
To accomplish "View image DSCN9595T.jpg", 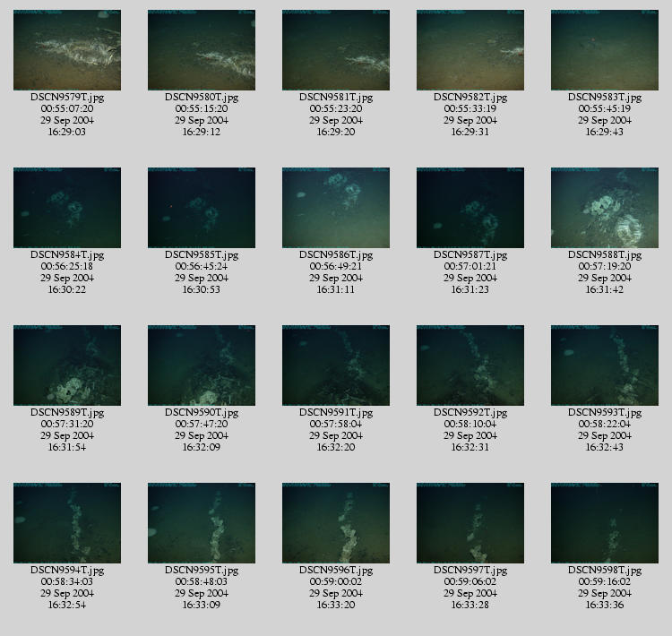I will pos(202,523).
